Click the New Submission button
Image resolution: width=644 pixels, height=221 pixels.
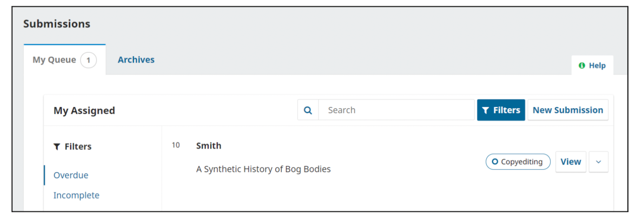click(568, 110)
